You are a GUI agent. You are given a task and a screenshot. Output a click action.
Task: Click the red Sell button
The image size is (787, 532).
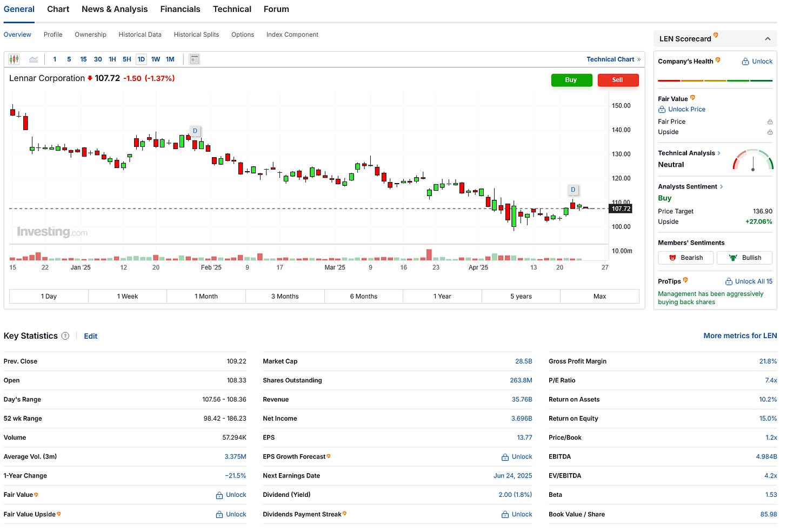pos(618,80)
